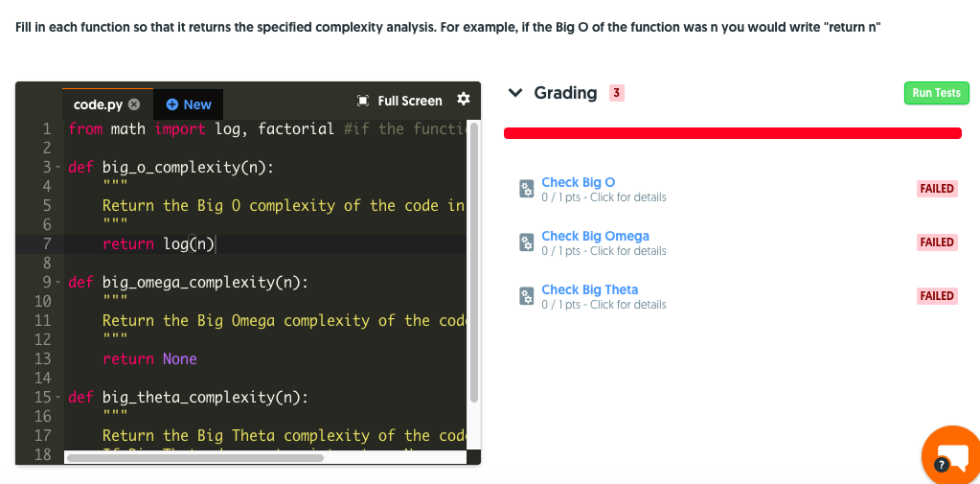Click gears icon beside Check Big Theta
The height and width of the screenshot is (484, 980).
tap(527, 296)
